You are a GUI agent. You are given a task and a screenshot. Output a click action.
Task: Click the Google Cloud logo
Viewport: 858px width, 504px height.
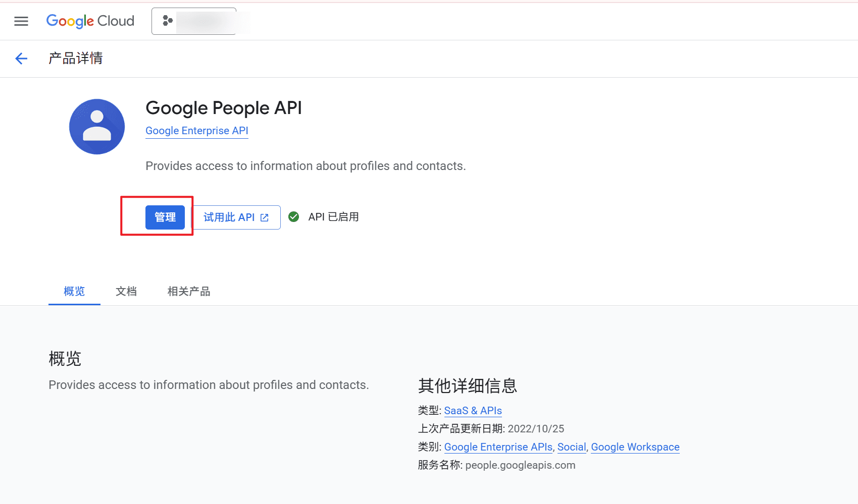(90, 21)
